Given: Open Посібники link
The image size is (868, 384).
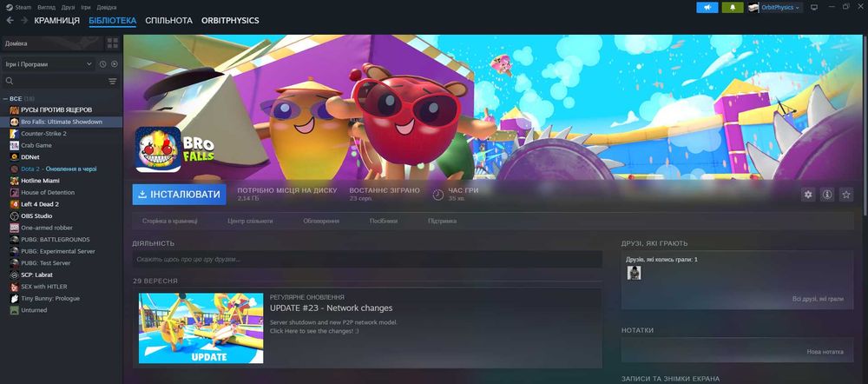Looking at the screenshot, I should pyautogui.click(x=384, y=221).
